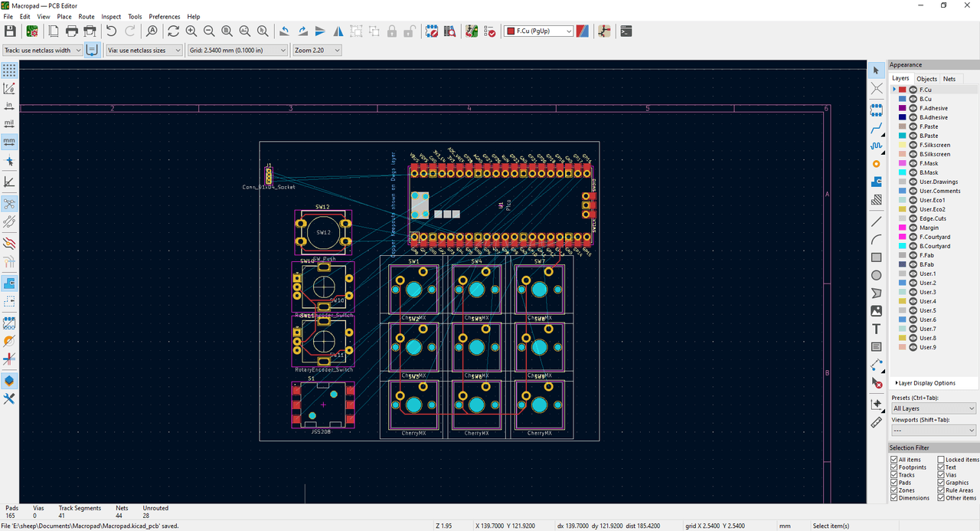Open the Route menu
The image size is (980, 531).
[x=87, y=16]
